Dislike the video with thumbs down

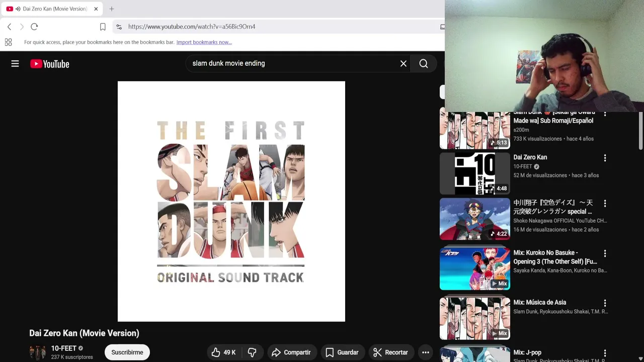pos(252,352)
